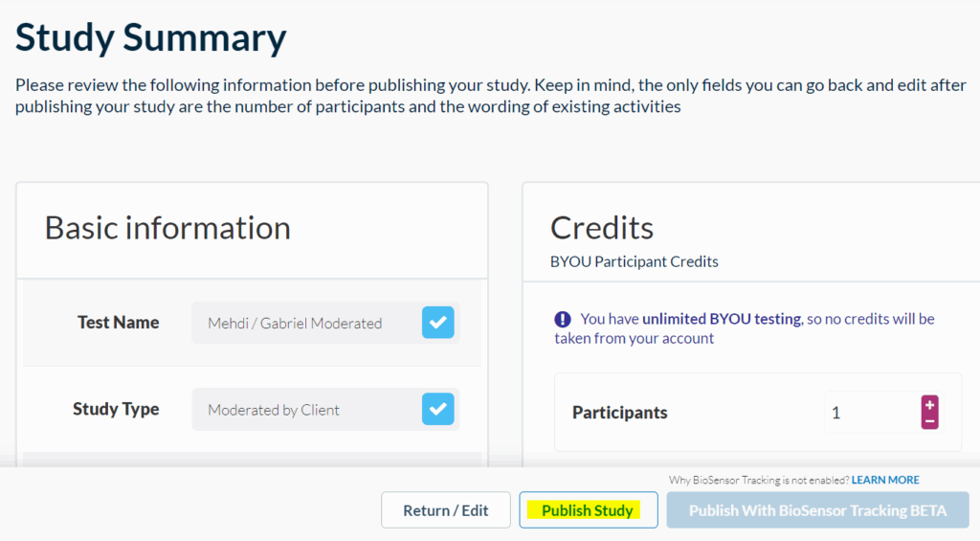The height and width of the screenshot is (541, 980).
Task: Open the LEARN MORE link
Action: click(885, 480)
